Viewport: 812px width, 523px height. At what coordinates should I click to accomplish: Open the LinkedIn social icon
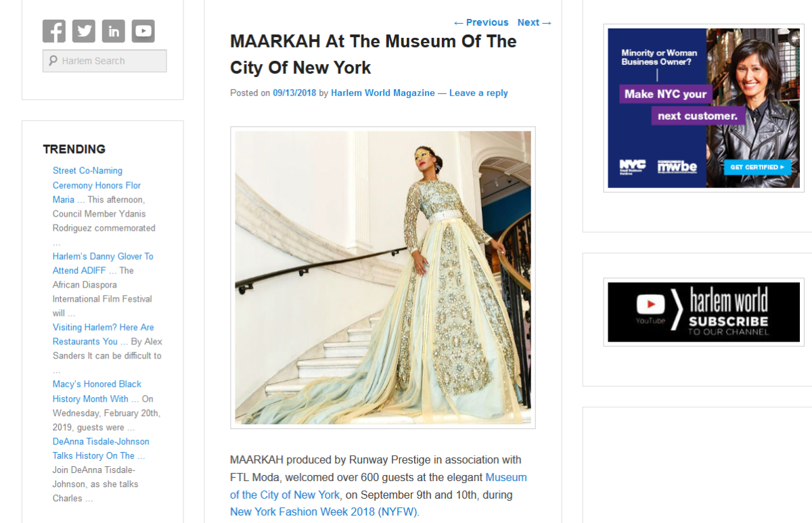click(114, 31)
